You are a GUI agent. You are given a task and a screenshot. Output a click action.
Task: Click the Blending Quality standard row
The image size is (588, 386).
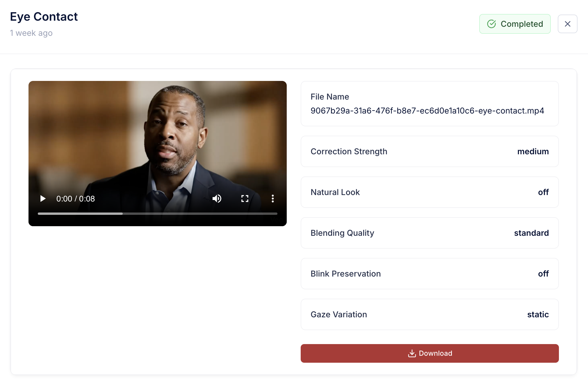tap(430, 233)
